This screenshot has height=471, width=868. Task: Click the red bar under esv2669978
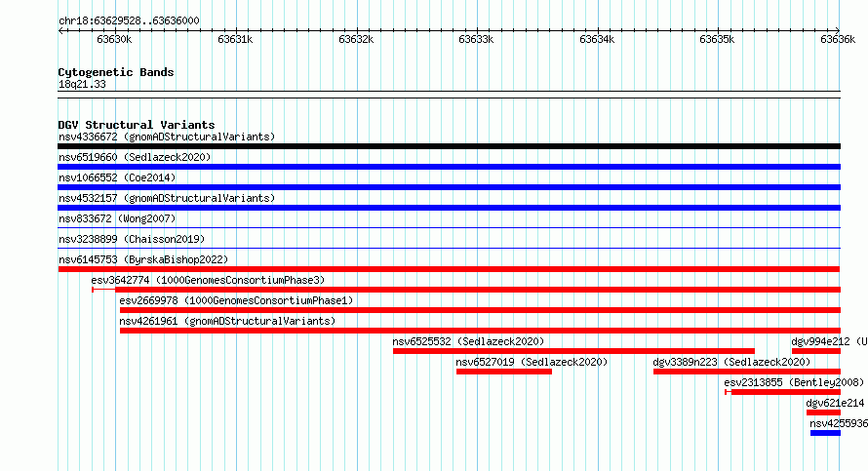(x=480, y=310)
